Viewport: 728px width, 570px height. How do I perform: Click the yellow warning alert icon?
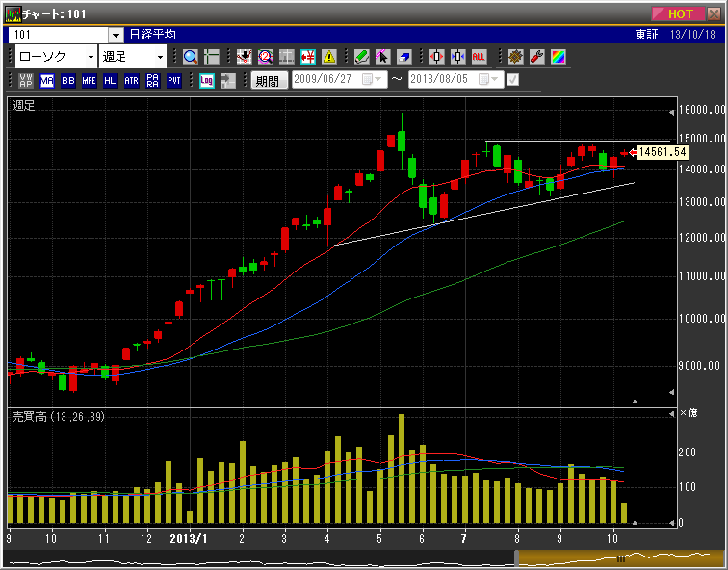tap(329, 57)
